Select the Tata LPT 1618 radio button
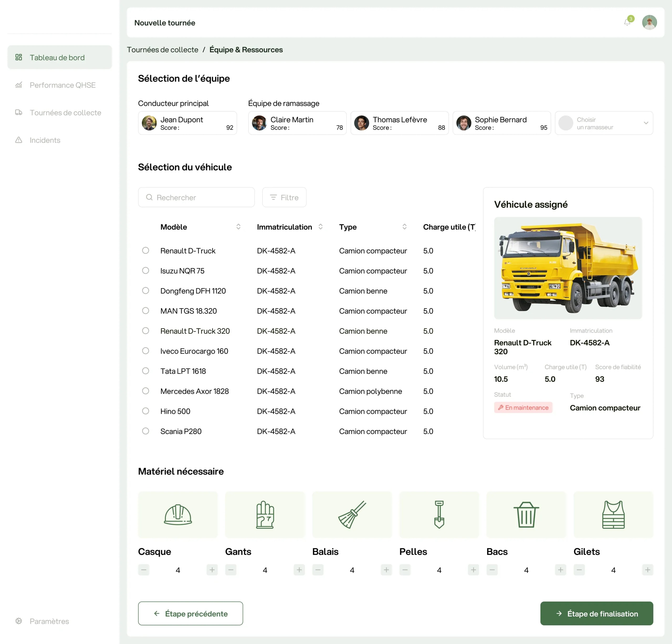 click(145, 371)
